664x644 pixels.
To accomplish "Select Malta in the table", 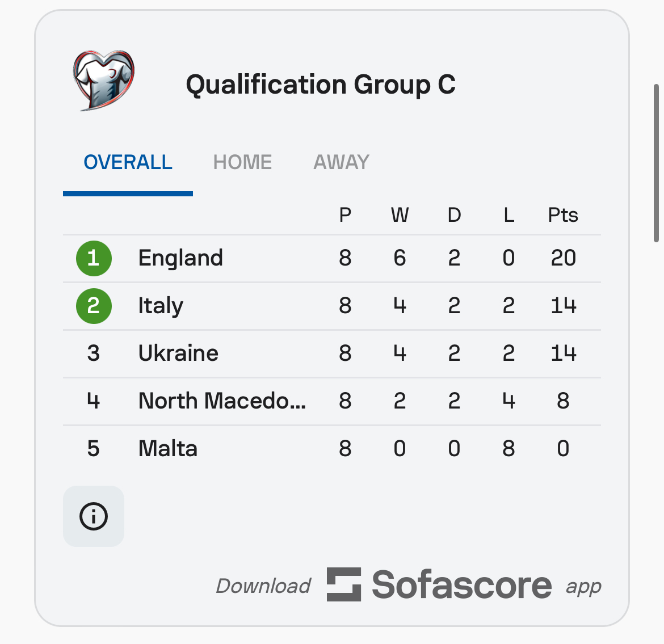I will pyautogui.click(x=168, y=449).
